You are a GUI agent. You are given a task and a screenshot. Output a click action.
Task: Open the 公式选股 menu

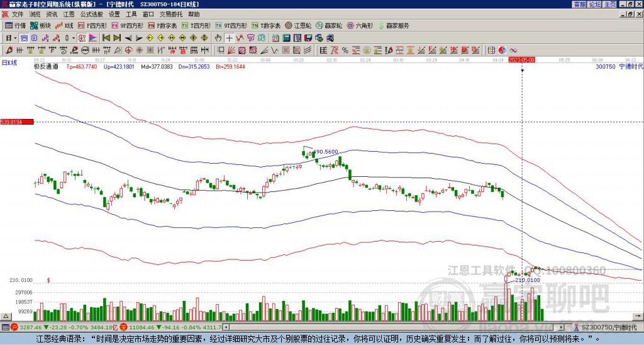point(92,14)
